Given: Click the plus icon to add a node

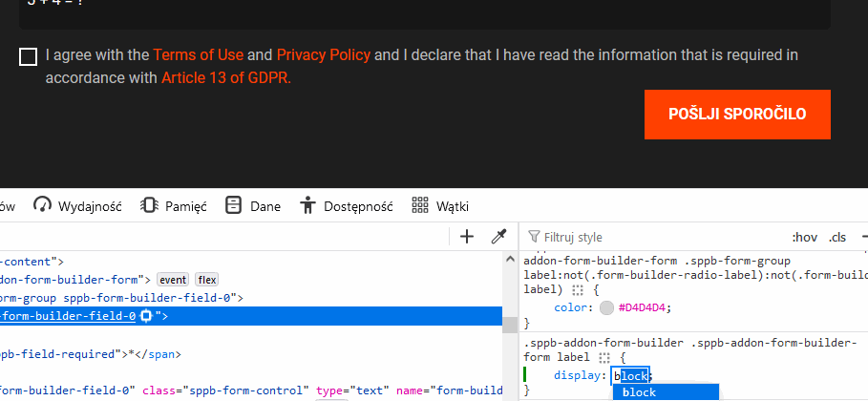Looking at the screenshot, I should pos(467,237).
